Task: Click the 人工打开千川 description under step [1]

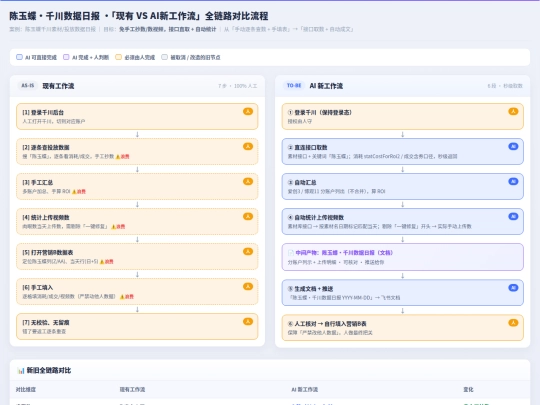Action: click(54, 122)
